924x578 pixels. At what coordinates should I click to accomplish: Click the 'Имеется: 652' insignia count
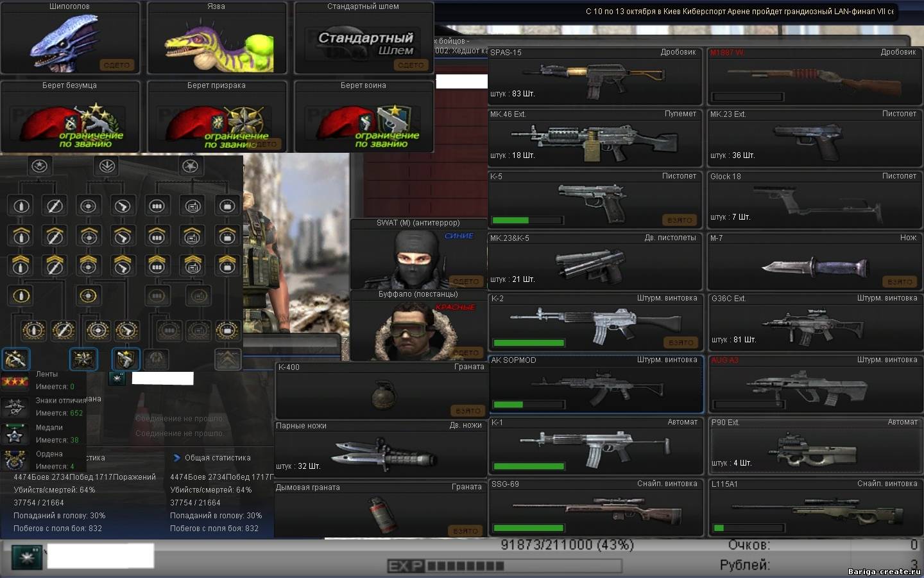click(60, 413)
